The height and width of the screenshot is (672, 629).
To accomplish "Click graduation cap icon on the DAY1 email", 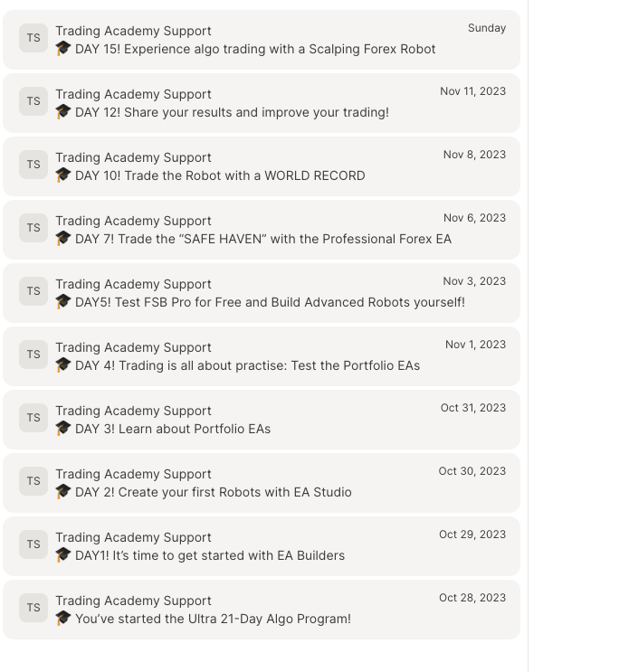I will tap(63, 555).
